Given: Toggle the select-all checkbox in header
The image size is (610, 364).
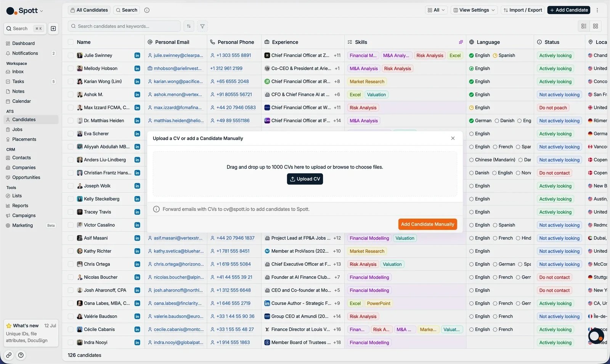Looking at the screenshot, I should pyautogui.click(x=71, y=42).
